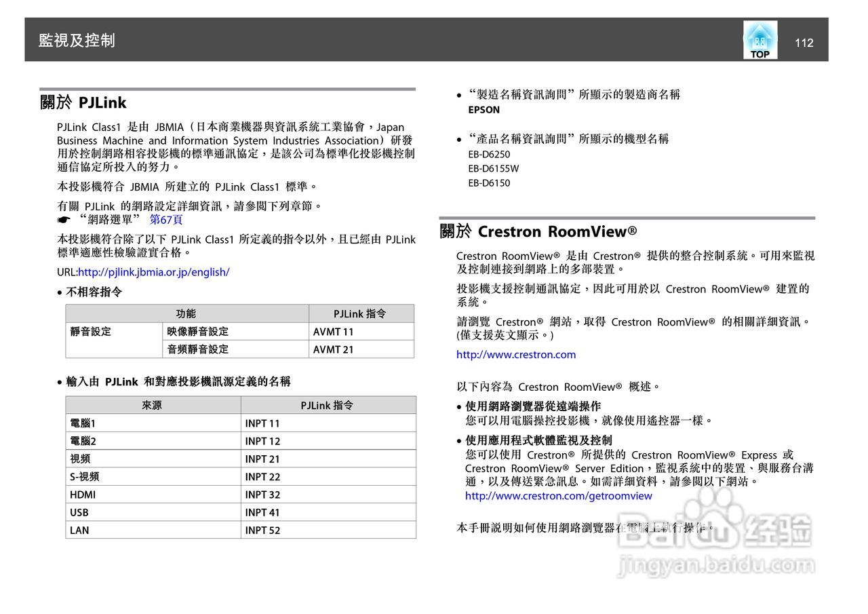Screen dimensions: 868x614
Task: Click the 使用應用程式軟體監視及控制 bullet heading
Action: [538, 440]
